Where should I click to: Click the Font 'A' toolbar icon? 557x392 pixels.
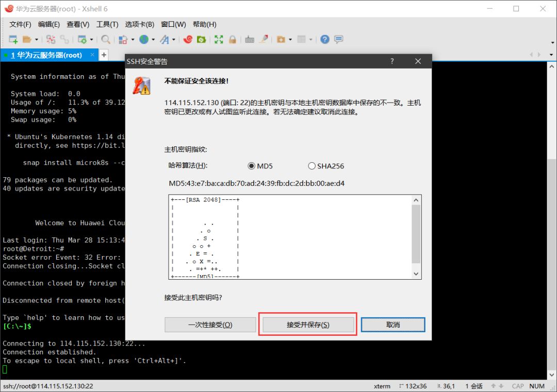click(x=165, y=39)
